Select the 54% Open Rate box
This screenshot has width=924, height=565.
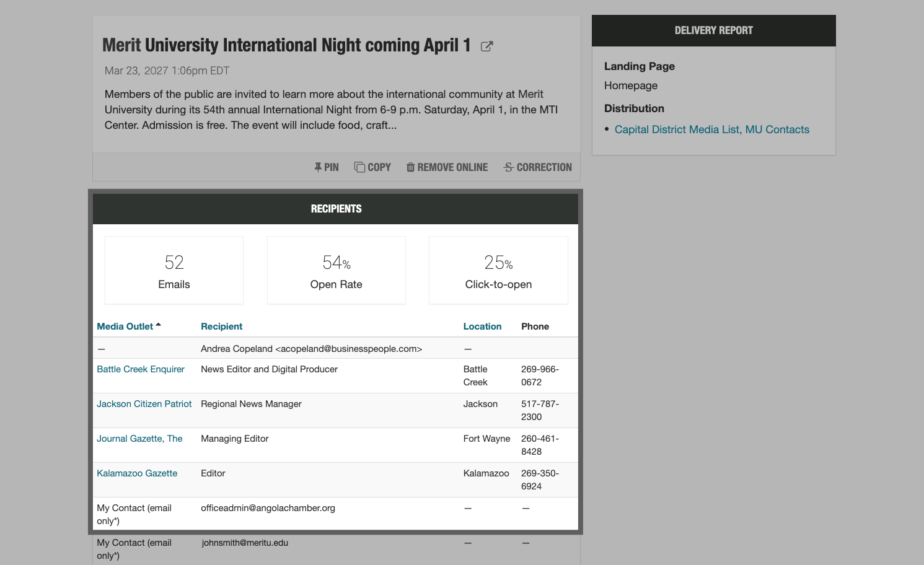(336, 269)
